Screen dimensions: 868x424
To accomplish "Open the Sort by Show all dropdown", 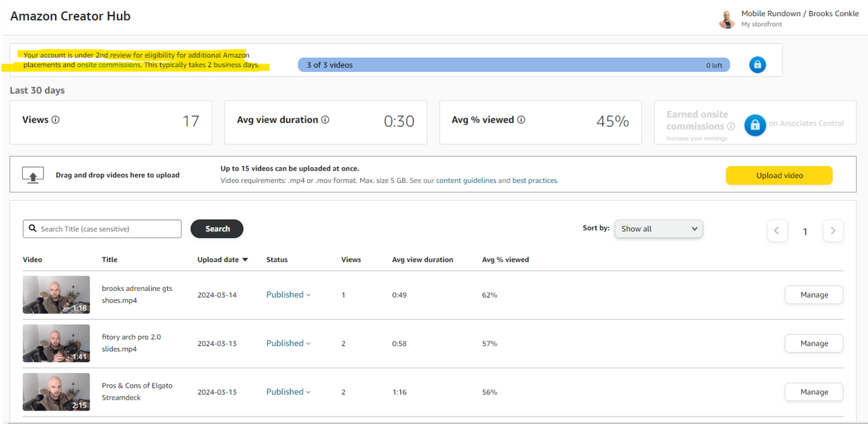I will [x=658, y=228].
